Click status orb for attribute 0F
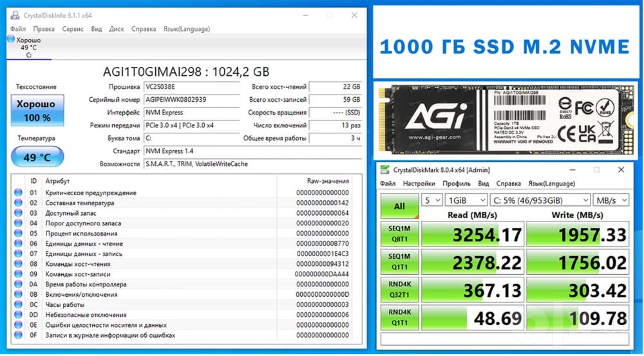 [18, 335]
